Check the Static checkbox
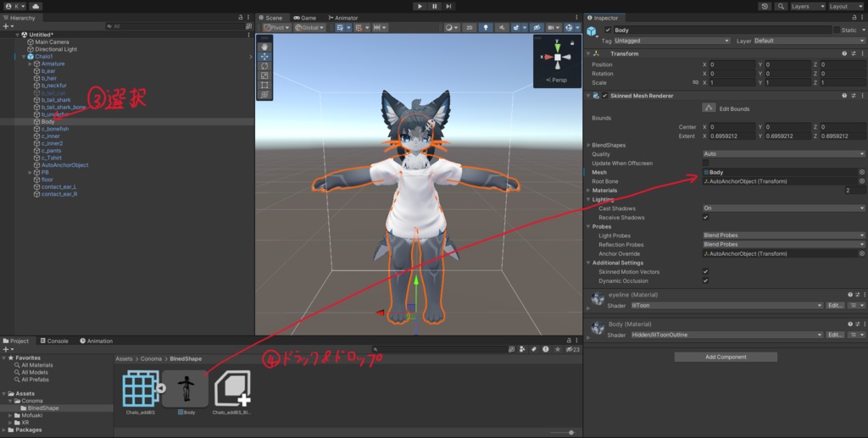The height and width of the screenshot is (438, 868). click(837, 30)
